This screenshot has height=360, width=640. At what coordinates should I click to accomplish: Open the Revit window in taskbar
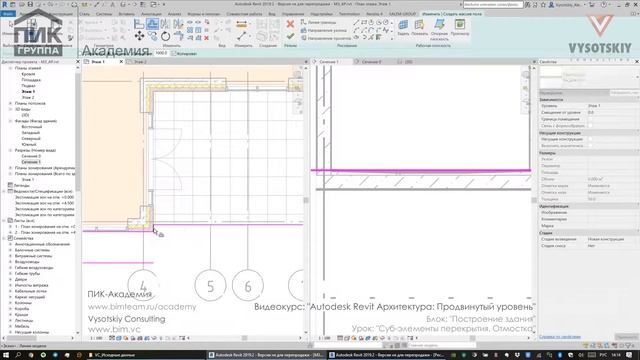[x=267, y=355]
